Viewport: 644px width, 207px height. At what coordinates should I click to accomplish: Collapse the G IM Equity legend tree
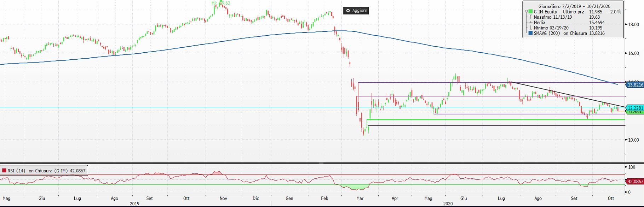(526, 12)
